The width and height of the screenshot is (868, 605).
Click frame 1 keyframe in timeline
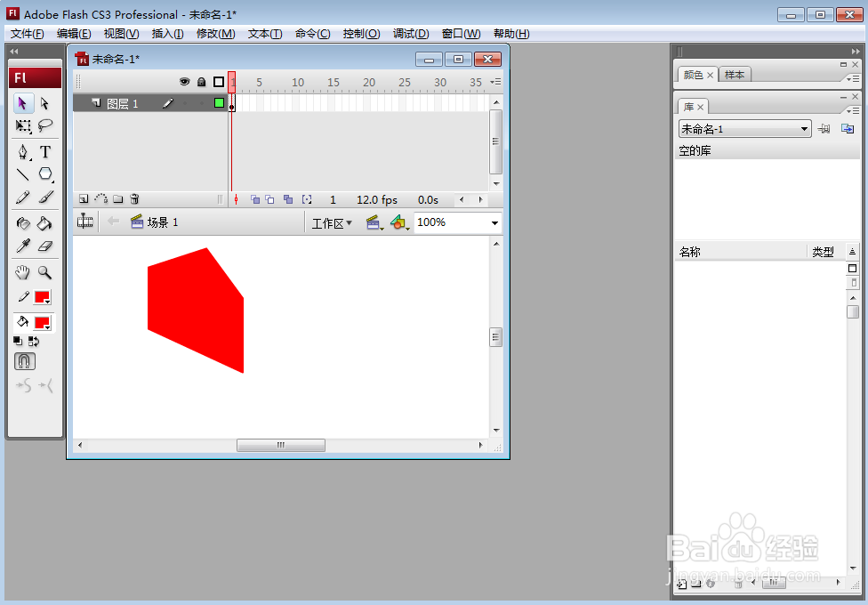232,103
